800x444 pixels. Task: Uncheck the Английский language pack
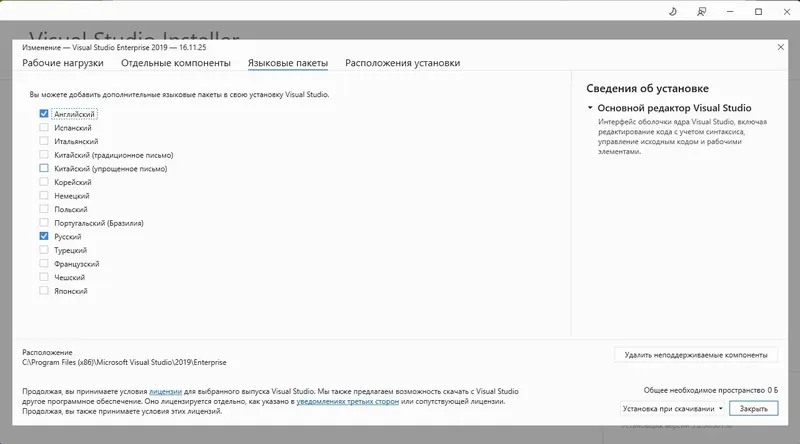click(x=44, y=114)
